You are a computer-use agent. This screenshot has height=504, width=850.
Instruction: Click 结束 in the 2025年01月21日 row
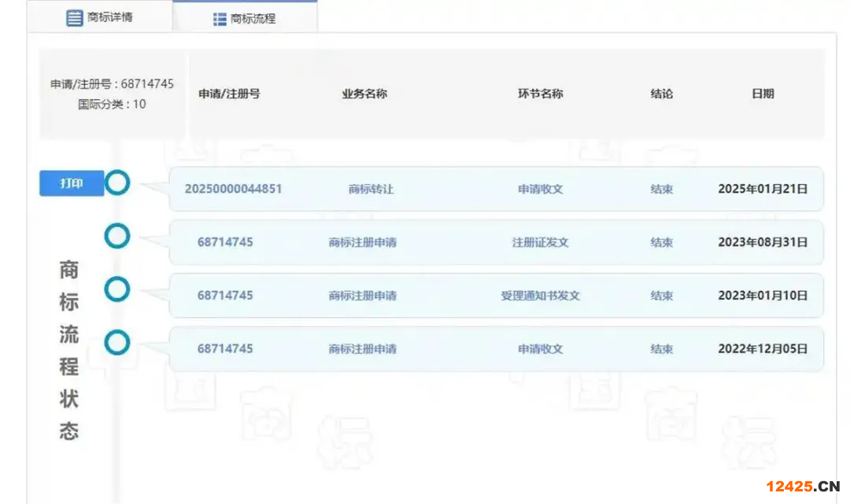(661, 189)
